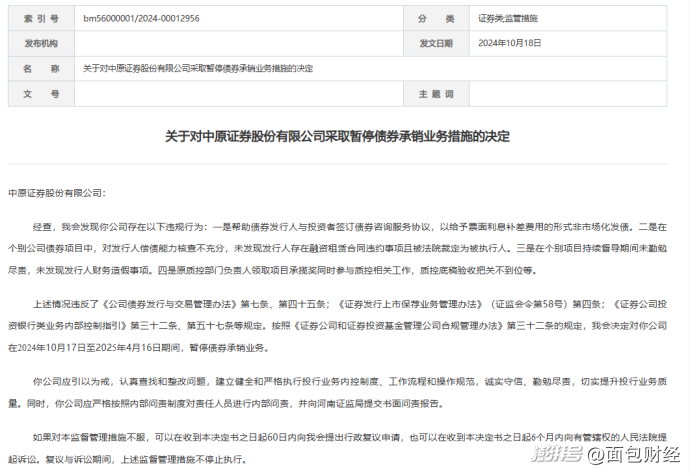
Task: Click the 索引号 header cell
Action: [41, 18]
